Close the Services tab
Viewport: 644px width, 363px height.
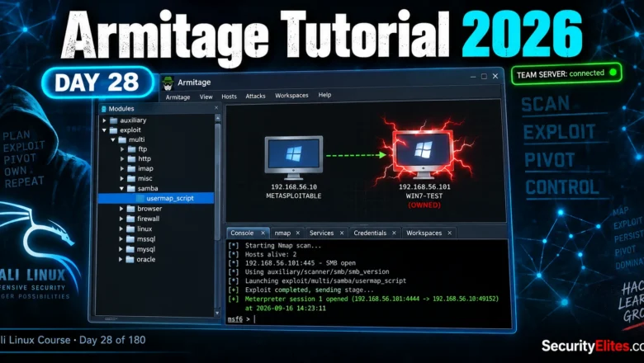(x=342, y=233)
